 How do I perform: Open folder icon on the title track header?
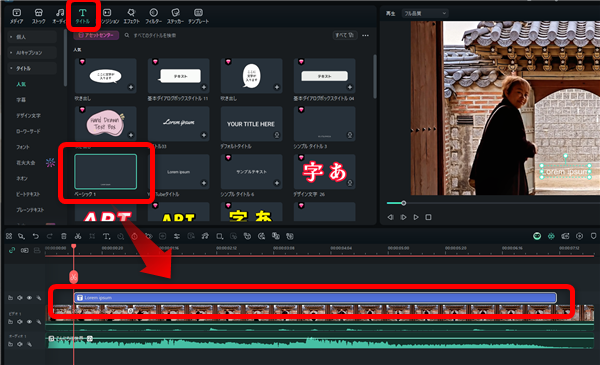10,298
